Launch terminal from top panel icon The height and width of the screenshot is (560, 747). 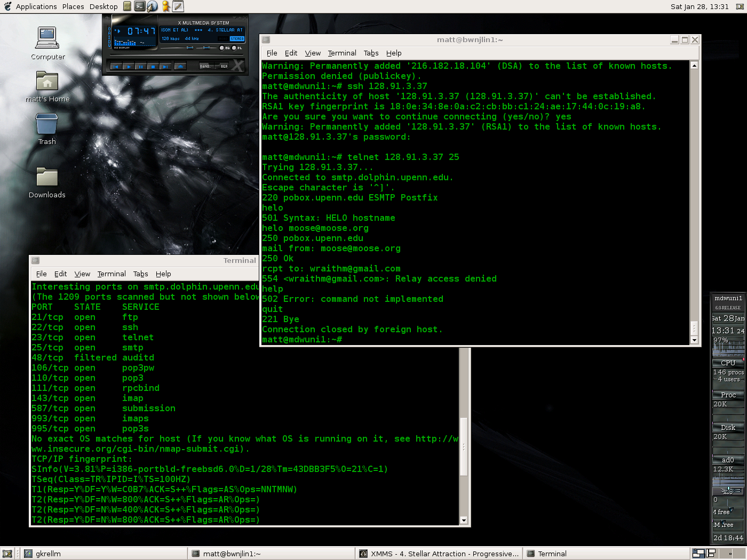coord(139,6)
